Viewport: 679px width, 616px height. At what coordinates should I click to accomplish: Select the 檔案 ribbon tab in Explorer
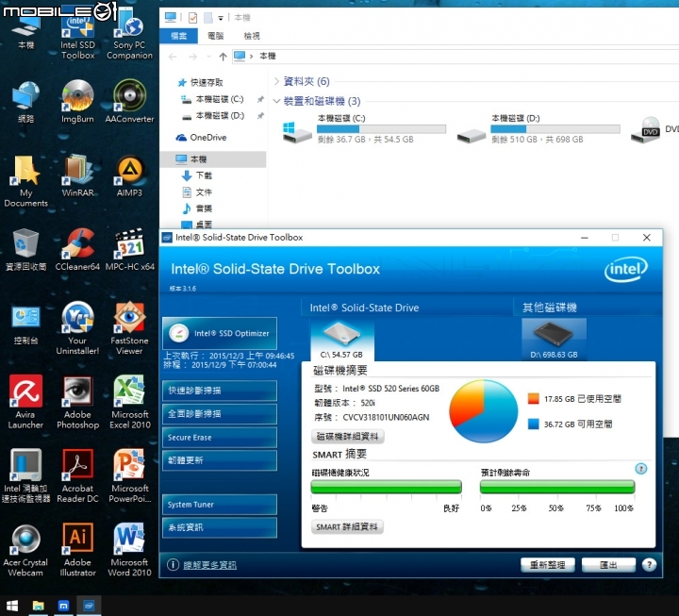coord(179,36)
